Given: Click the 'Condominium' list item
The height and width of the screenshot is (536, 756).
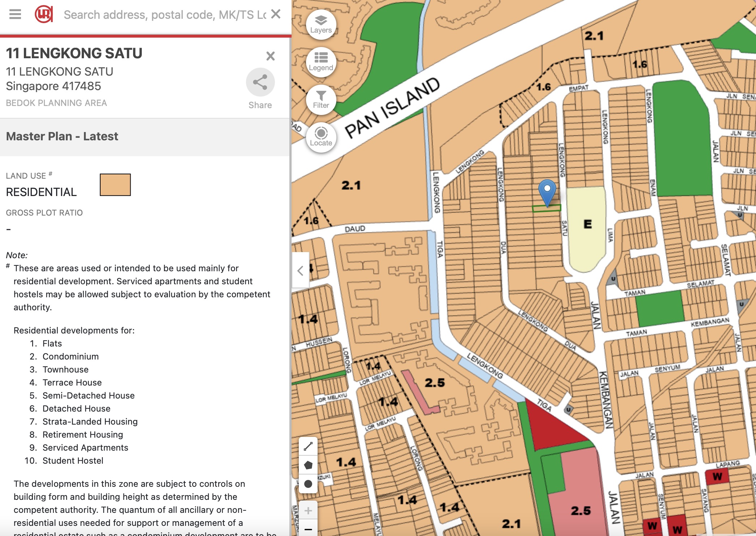Looking at the screenshot, I should point(71,357).
